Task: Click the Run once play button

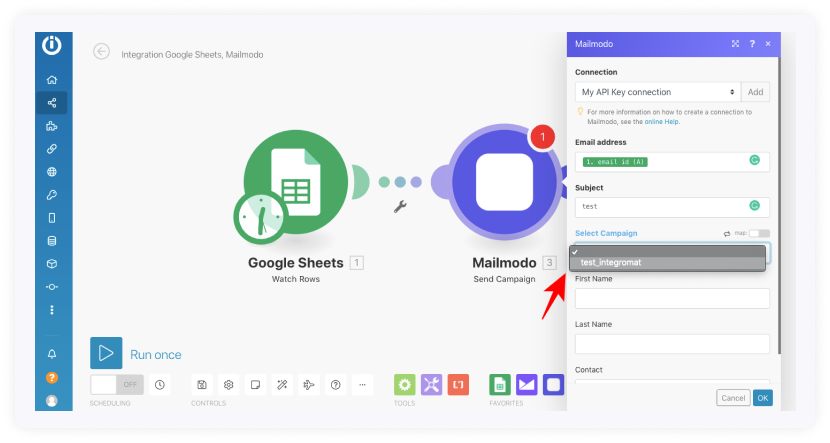Action: 106,353
